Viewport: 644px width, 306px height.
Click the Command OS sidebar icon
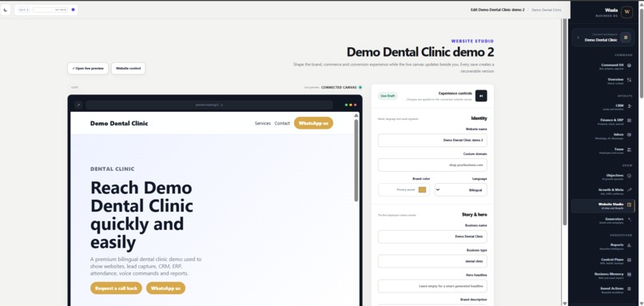point(629,65)
